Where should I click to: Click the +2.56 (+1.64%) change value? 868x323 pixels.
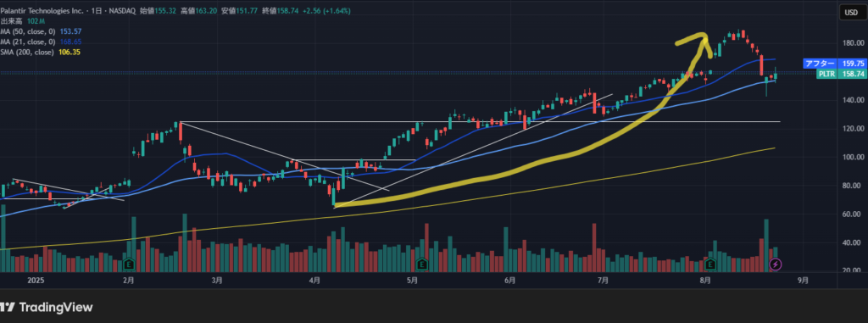click(x=327, y=11)
